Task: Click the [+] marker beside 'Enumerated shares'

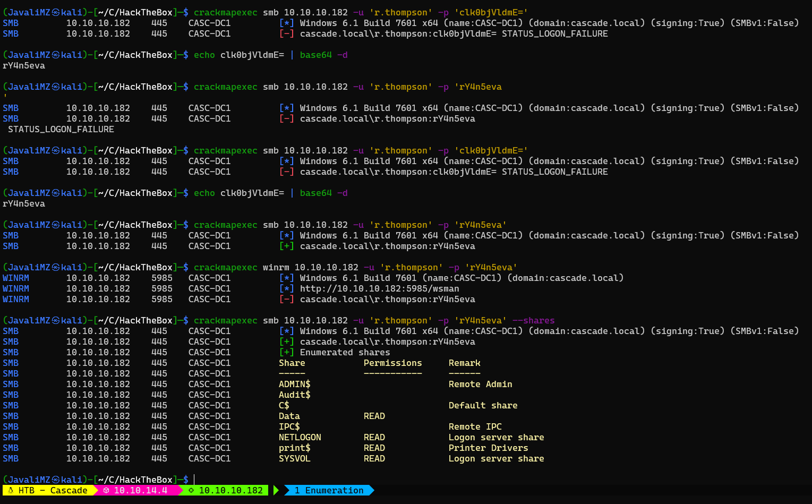Action: click(x=287, y=352)
